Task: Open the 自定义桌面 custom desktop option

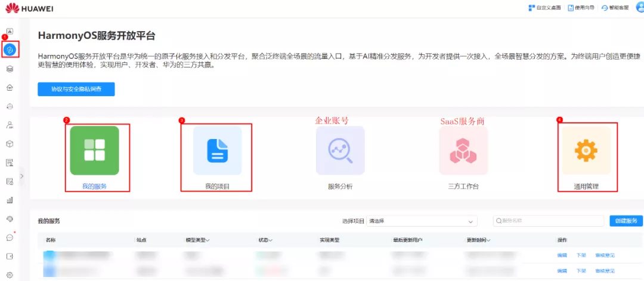Action: [x=546, y=8]
